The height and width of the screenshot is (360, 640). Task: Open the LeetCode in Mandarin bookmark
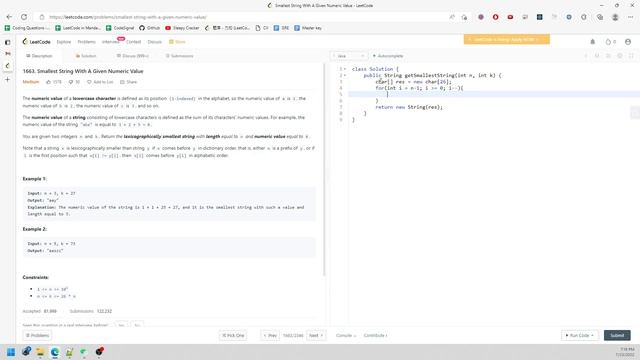click(x=78, y=28)
